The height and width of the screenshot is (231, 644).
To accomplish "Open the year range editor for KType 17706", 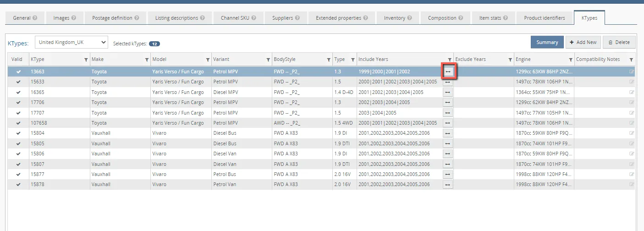I will pos(448,102).
